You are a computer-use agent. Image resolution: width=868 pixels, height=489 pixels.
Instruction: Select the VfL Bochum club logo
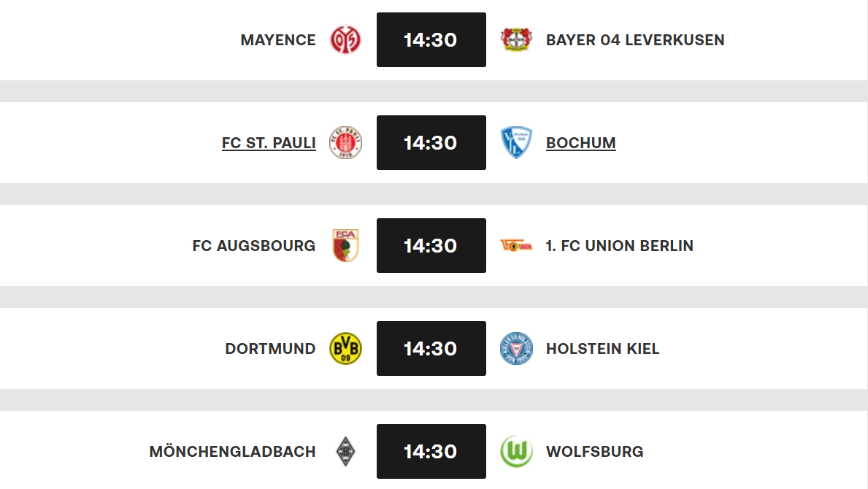click(518, 143)
